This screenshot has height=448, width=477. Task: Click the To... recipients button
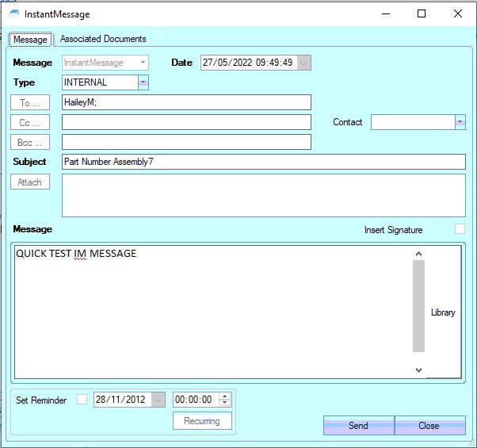click(x=30, y=102)
